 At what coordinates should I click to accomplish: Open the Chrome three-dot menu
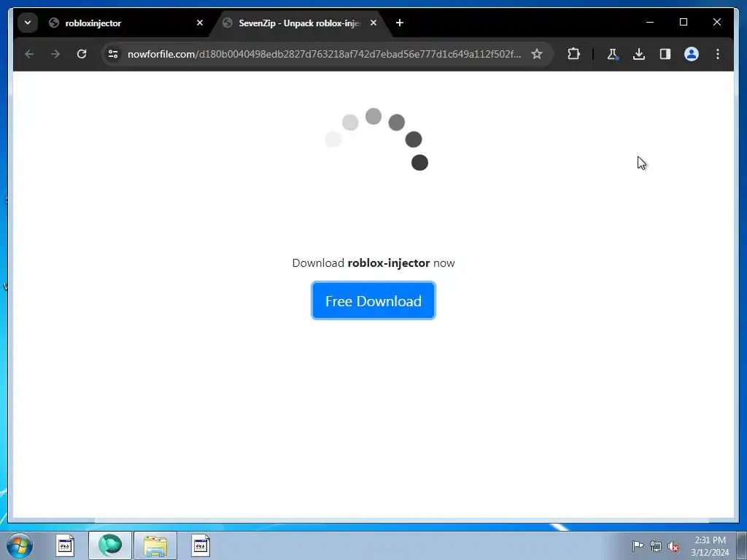[718, 54]
